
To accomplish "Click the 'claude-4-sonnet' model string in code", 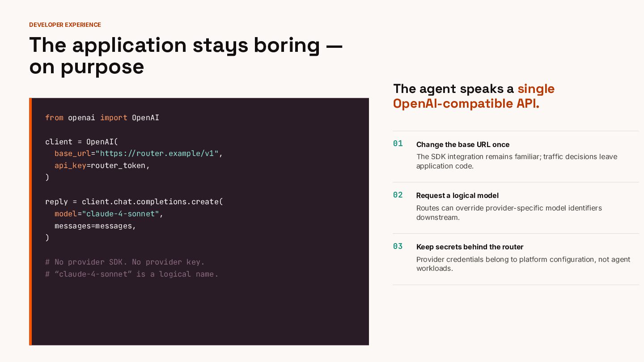I will [120, 214].
